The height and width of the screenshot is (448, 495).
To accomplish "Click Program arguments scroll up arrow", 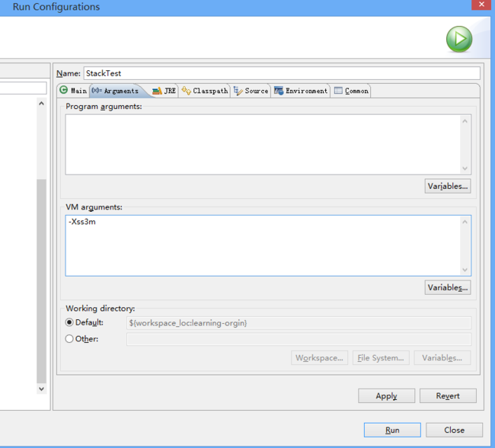I will click(465, 121).
